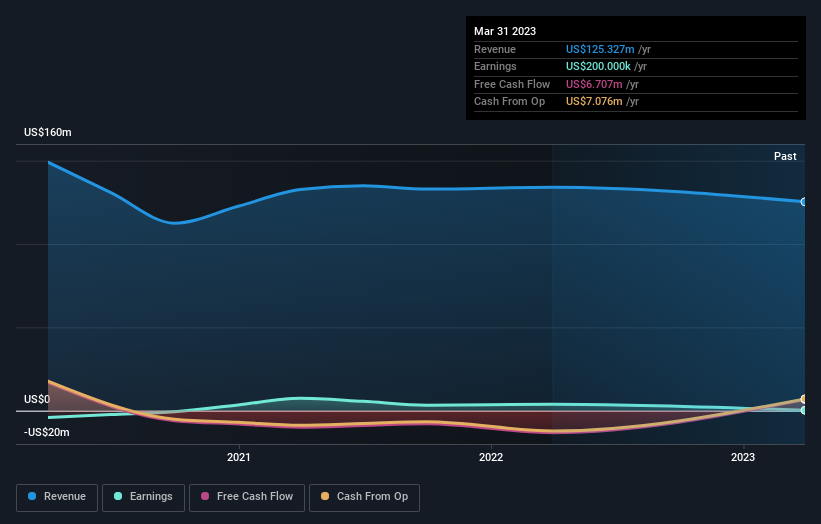Click the Revenue end data point marker

point(804,202)
